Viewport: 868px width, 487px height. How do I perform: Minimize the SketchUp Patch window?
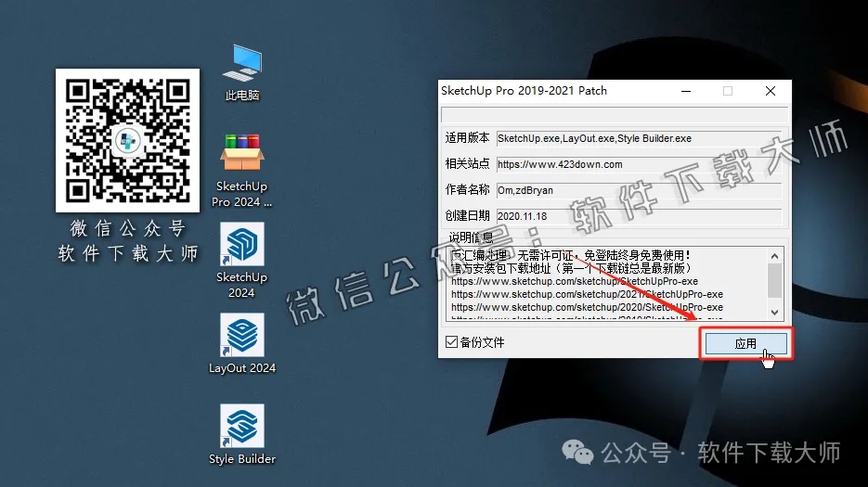click(x=686, y=91)
